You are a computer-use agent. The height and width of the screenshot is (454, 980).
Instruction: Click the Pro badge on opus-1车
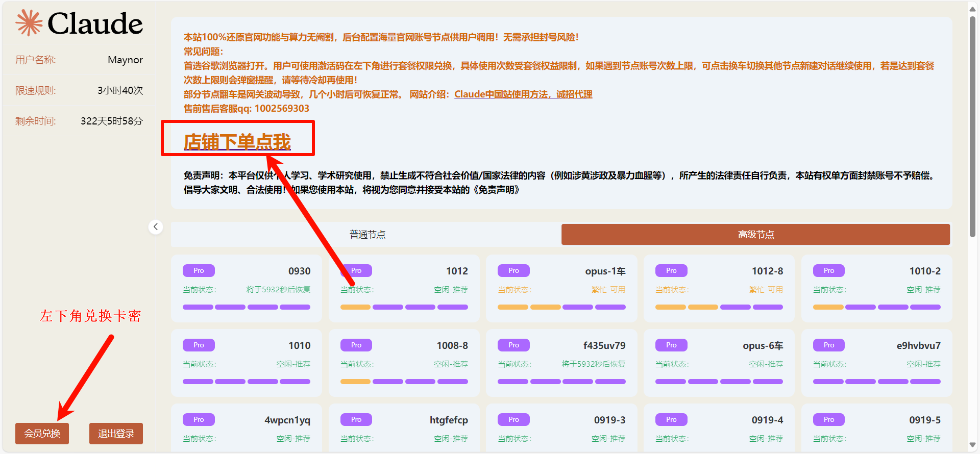coord(513,270)
